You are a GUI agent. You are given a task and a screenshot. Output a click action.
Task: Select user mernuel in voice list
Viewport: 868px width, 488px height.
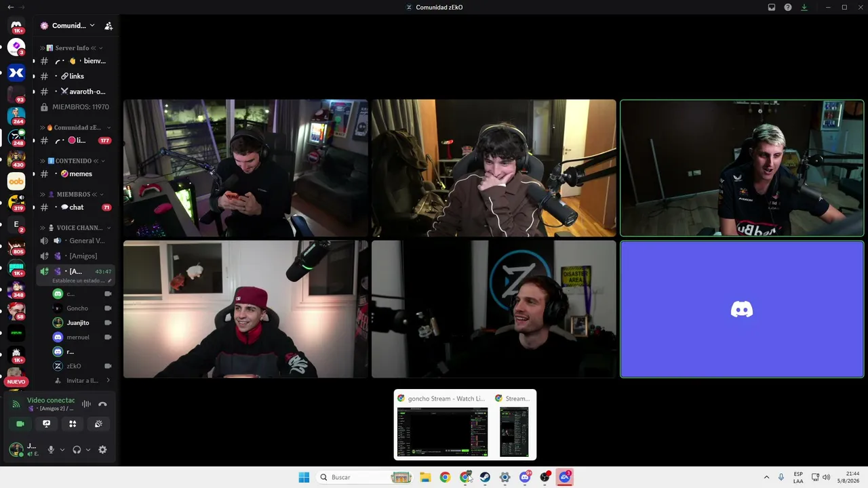point(81,338)
